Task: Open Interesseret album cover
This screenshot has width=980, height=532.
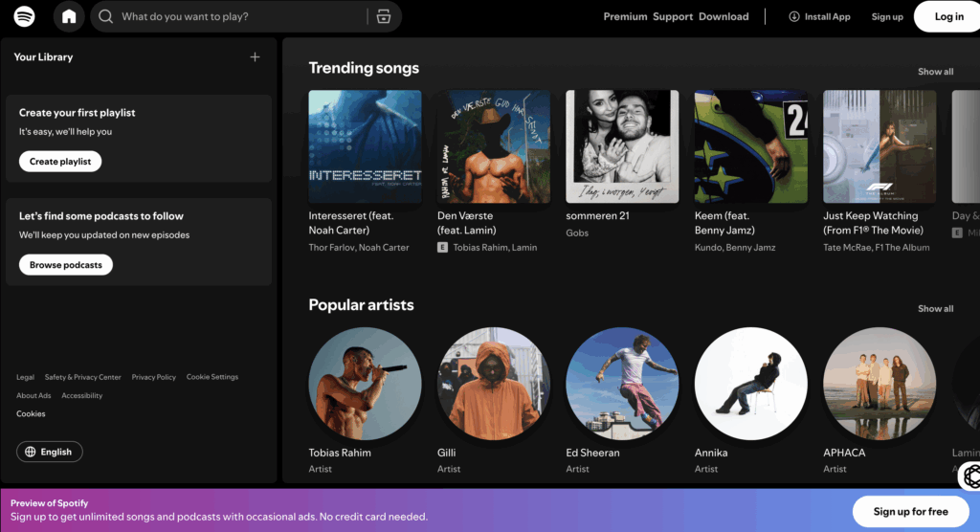Action: [x=365, y=146]
